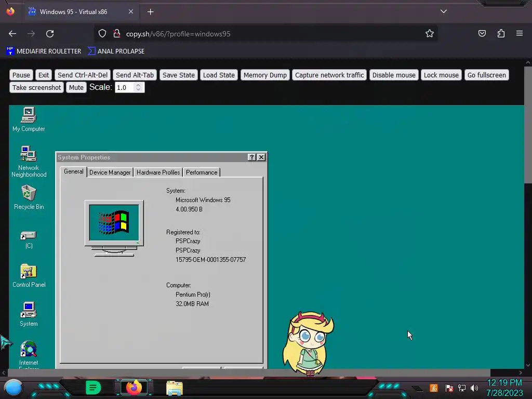Reload the current page
The height and width of the screenshot is (399, 532).
(50, 34)
